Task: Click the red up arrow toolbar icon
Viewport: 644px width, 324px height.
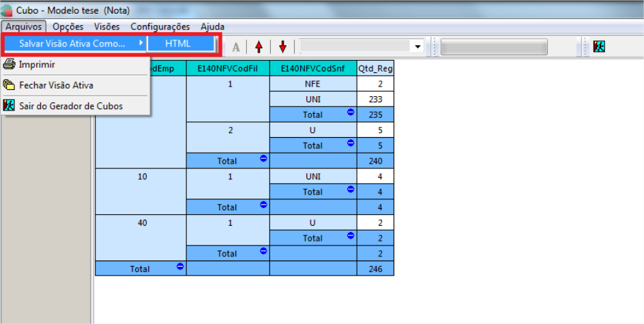Action: tap(259, 46)
